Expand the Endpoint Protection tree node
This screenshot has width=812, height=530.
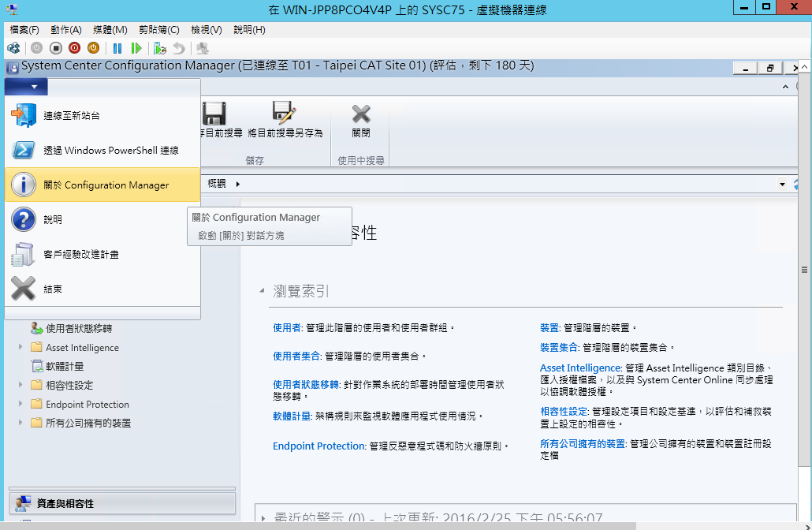click(x=20, y=404)
